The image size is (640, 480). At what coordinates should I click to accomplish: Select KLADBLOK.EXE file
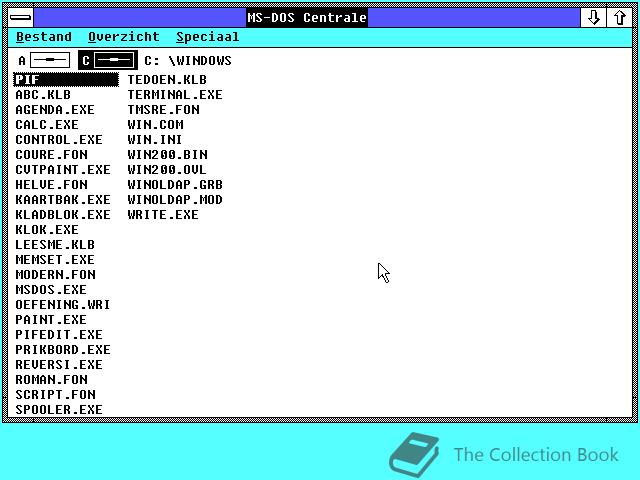coord(63,215)
